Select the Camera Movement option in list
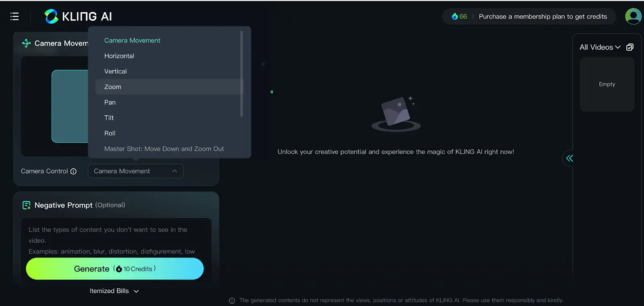Viewport: 644px width, 306px height. click(169, 40)
